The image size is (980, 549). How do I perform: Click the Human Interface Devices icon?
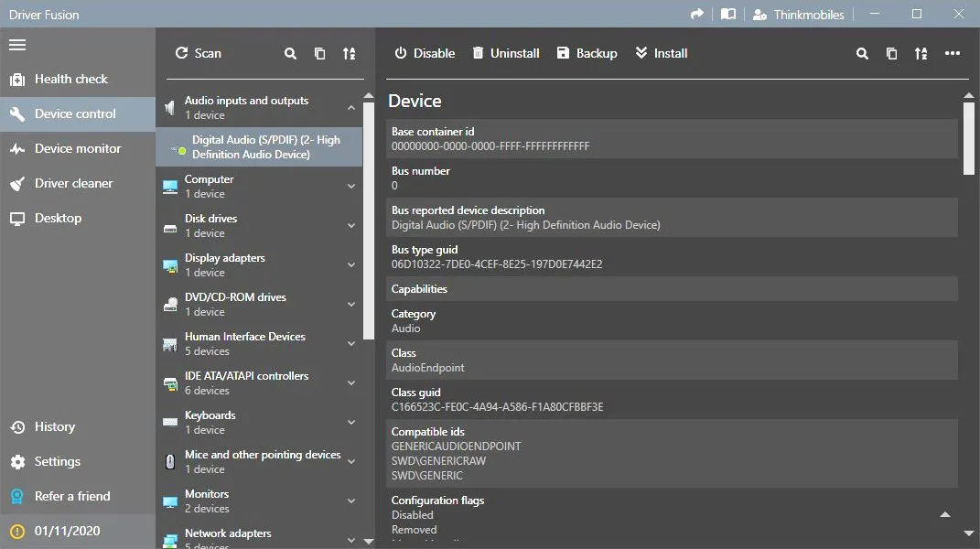(170, 345)
